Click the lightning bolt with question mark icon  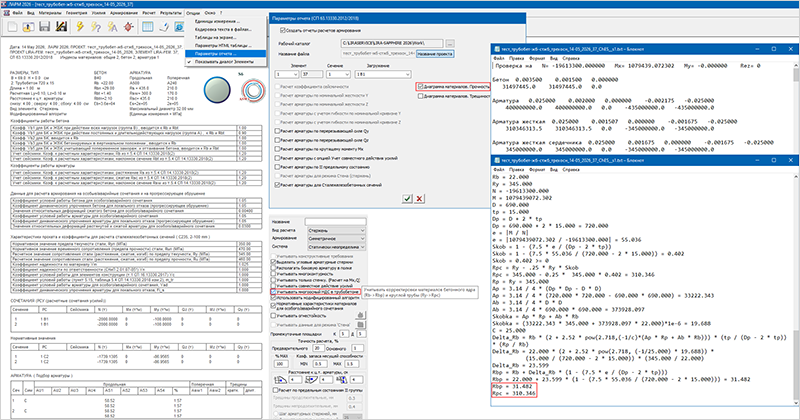click(x=96, y=26)
